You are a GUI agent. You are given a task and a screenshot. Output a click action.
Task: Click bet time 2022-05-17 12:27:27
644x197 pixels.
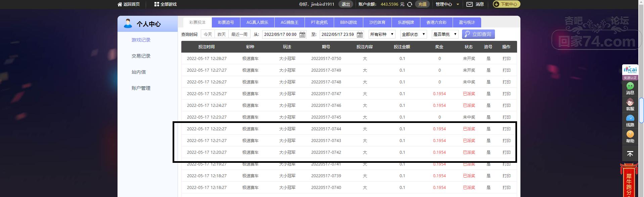click(x=207, y=70)
